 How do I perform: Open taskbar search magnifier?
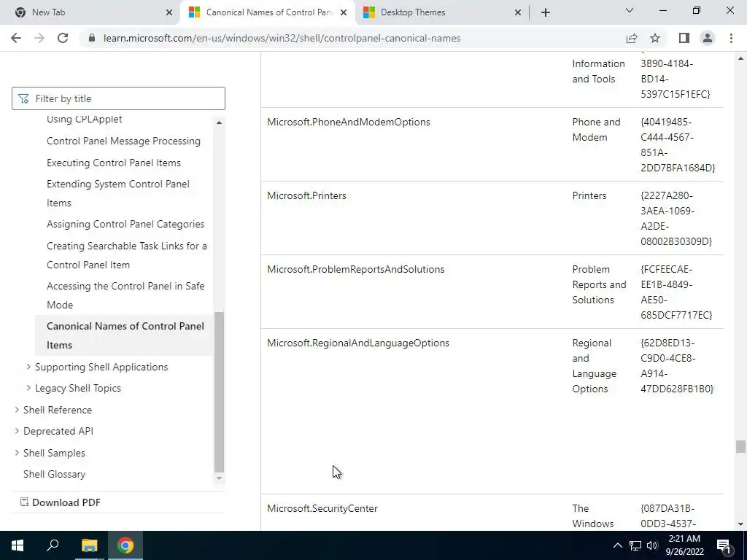coord(53,545)
